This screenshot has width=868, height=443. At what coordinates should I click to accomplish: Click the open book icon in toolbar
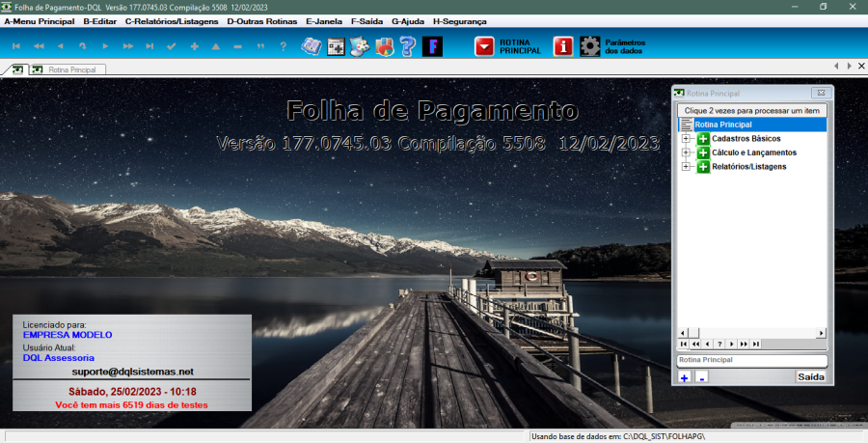(x=312, y=45)
